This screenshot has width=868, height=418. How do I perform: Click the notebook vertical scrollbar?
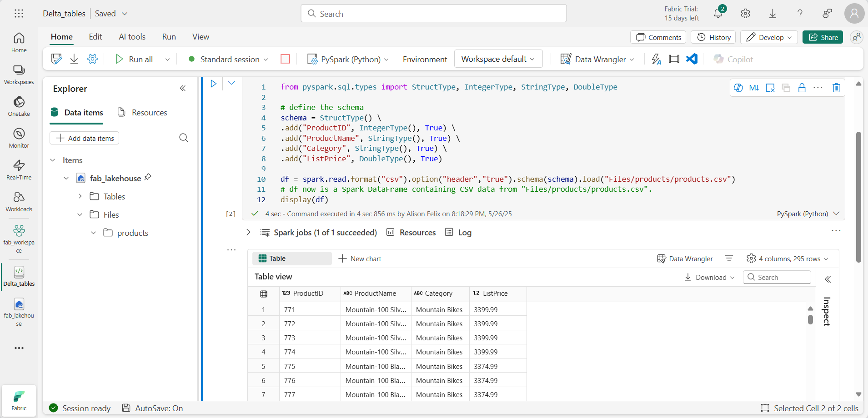point(858,197)
